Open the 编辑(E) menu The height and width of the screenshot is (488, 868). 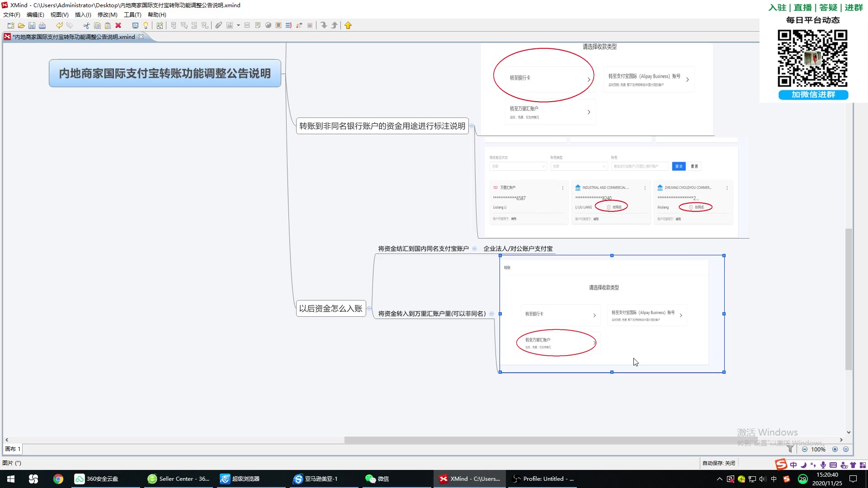pos(35,14)
